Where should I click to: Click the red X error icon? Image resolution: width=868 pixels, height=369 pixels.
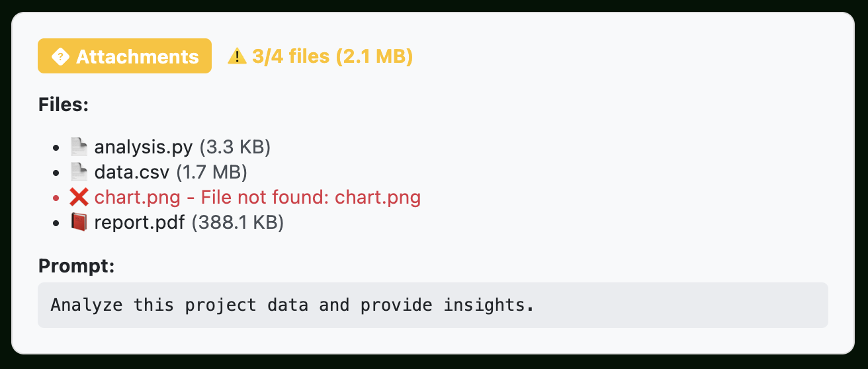(79, 197)
